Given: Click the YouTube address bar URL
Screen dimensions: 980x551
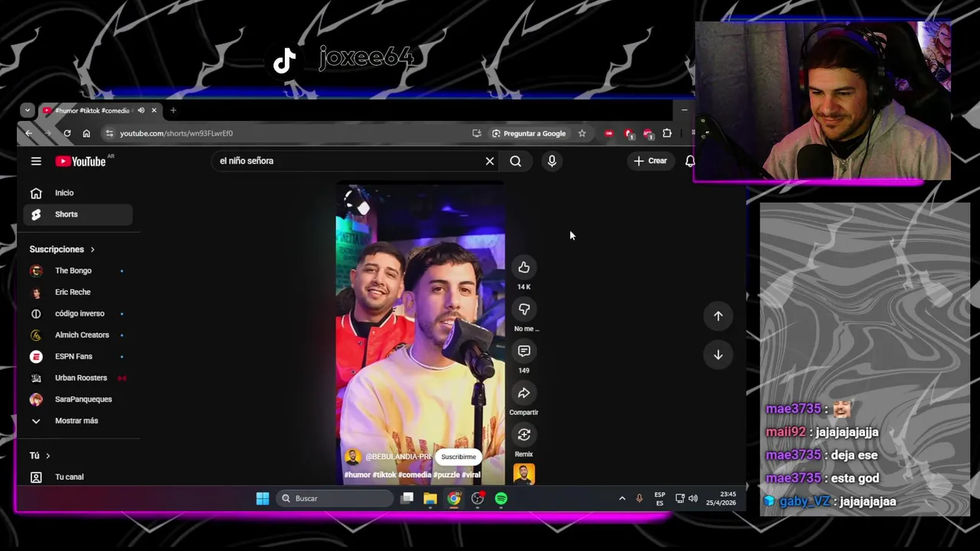Looking at the screenshot, I should coord(176,133).
